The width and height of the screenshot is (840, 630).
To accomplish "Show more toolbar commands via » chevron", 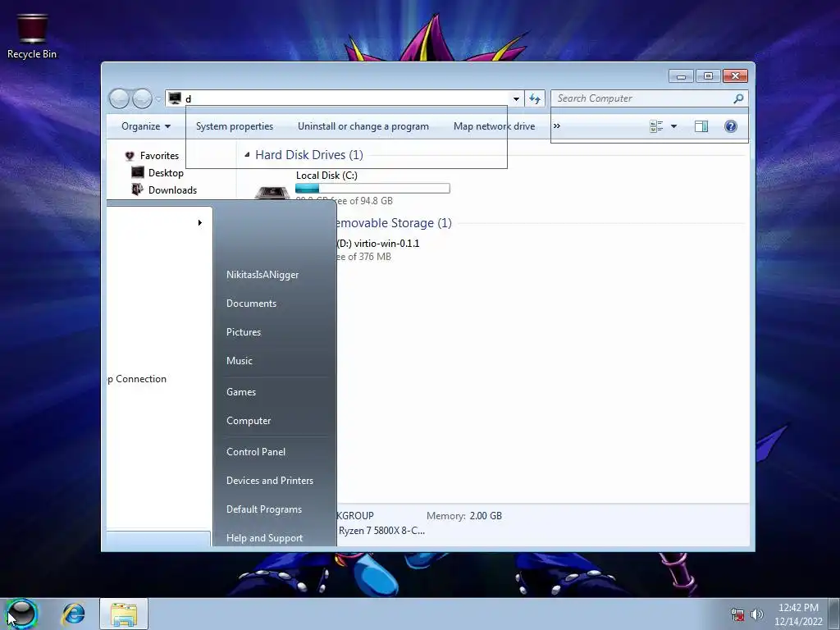I will click(557, 126).
